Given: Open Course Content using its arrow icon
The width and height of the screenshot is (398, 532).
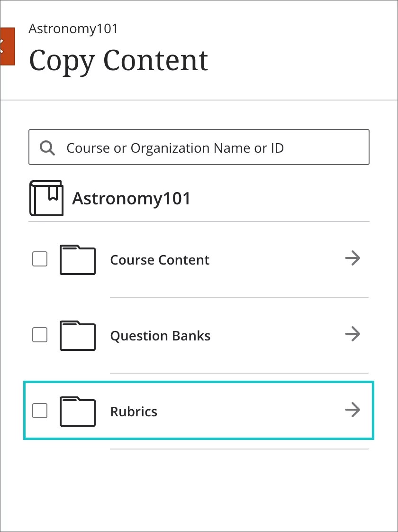Looking at the screenshot, I should click(353, 258).
